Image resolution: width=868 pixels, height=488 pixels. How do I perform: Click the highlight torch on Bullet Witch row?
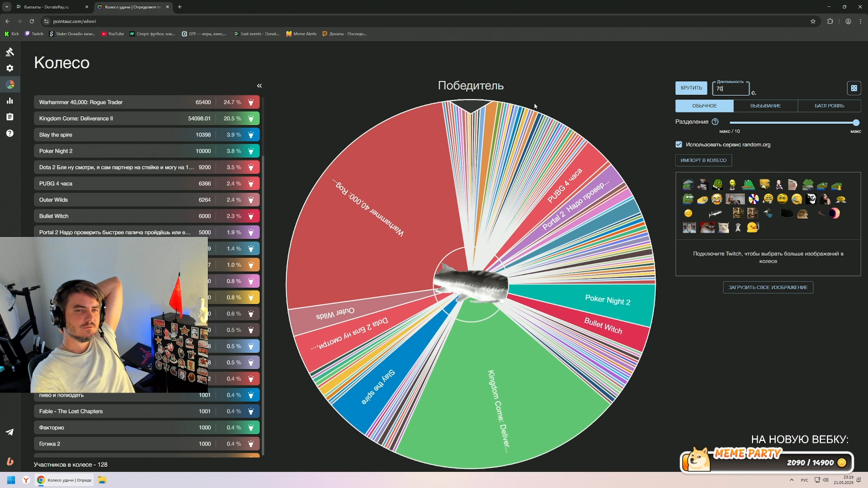tap(251, 216)
